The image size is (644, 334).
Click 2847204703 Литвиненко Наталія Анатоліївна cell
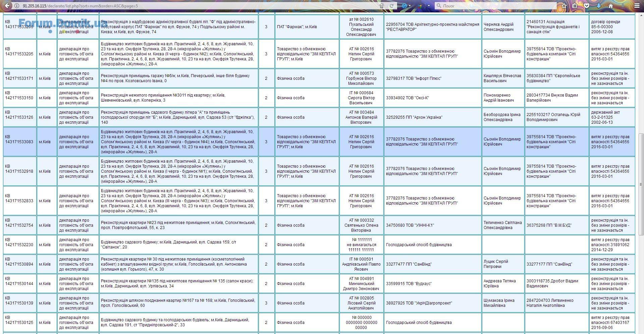tap(557, 303)
